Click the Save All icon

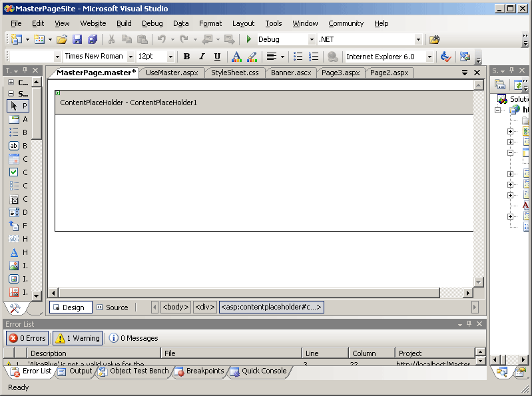tap(93, 39)
